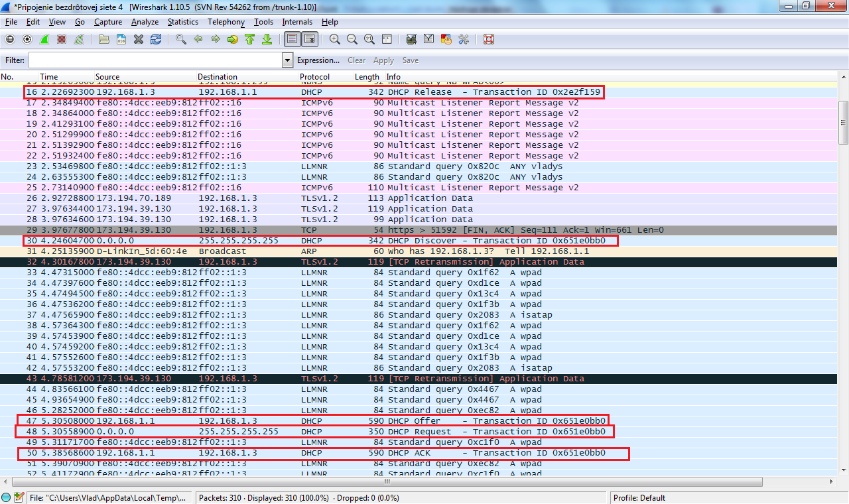Save the display filter
This screenshot has height=504, width=849.
point(411,60)
